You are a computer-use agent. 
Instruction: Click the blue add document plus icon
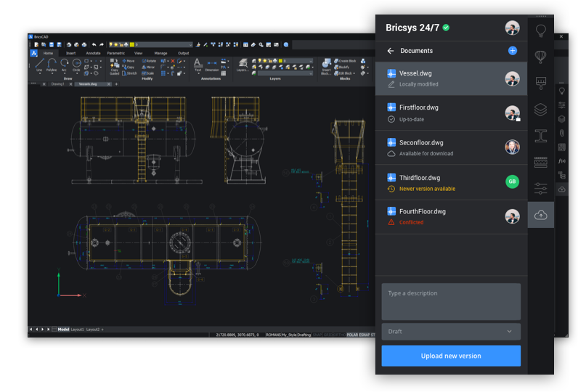(x=513, y=51)
